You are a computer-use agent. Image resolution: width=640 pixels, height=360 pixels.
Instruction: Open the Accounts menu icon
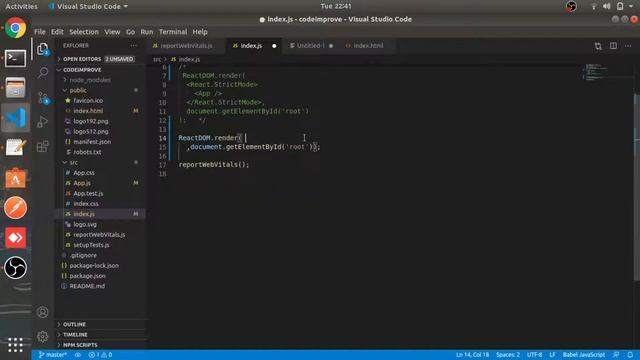(42, 312)
